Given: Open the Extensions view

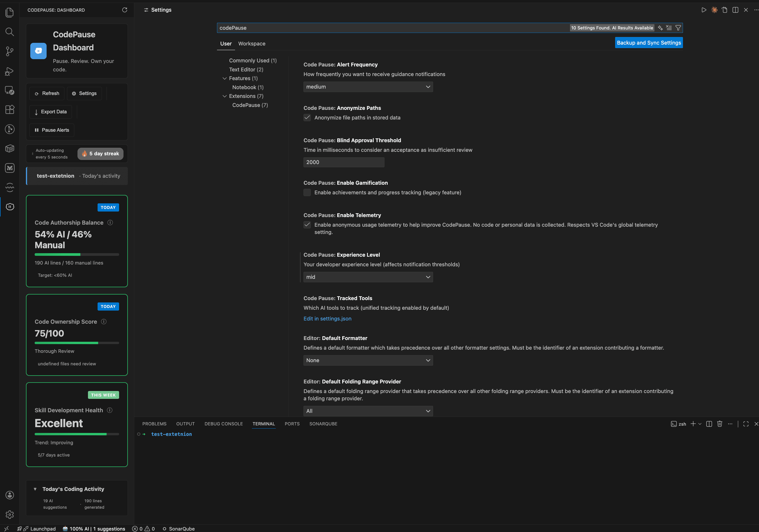Looking at the screenshot, I should 10,110.
